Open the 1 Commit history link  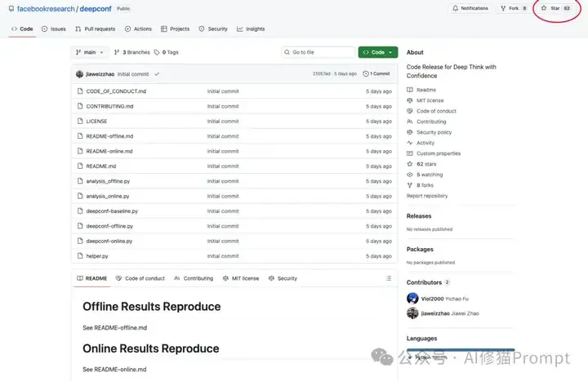click(376, 73)
